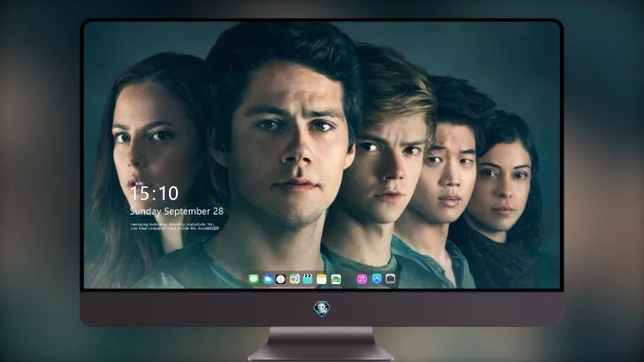Open the Contacts-style icon beside Clock
Image resolution: width=644 pixels, height=362 pixels.
[x=294, y=280]
